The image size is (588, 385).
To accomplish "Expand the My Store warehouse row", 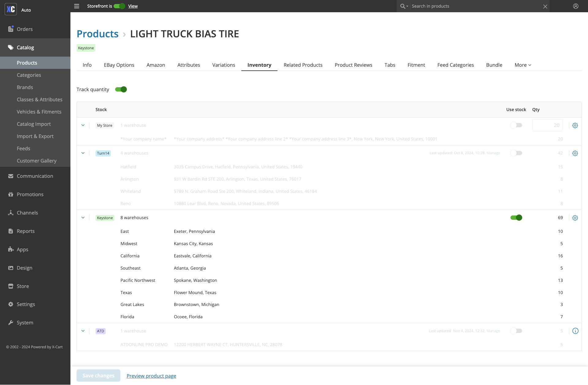I will click(x=83, y=125).
